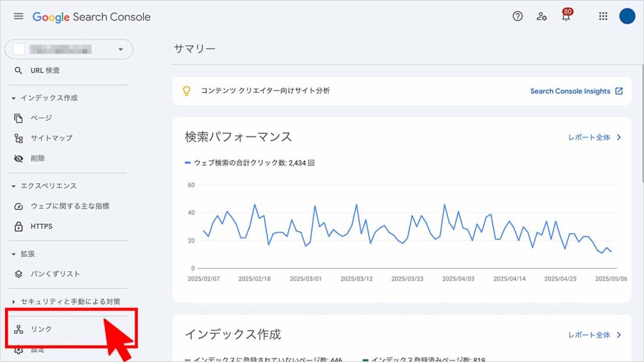Open the property selector dropdown
Viewport: 644px width, 362px height.
coord(69,49)
